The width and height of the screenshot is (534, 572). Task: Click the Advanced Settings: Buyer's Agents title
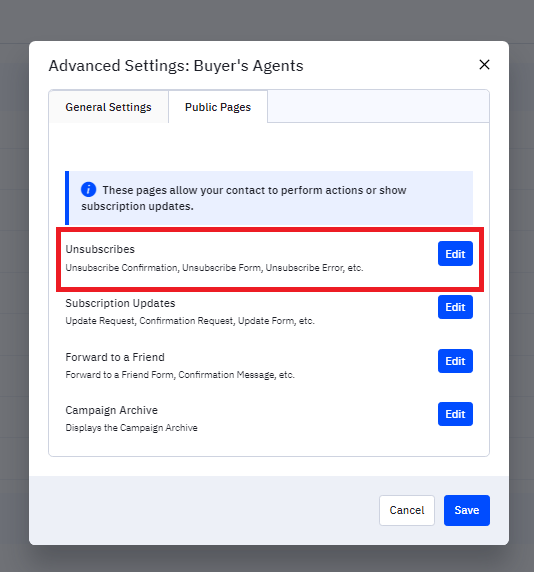(176, 66)
